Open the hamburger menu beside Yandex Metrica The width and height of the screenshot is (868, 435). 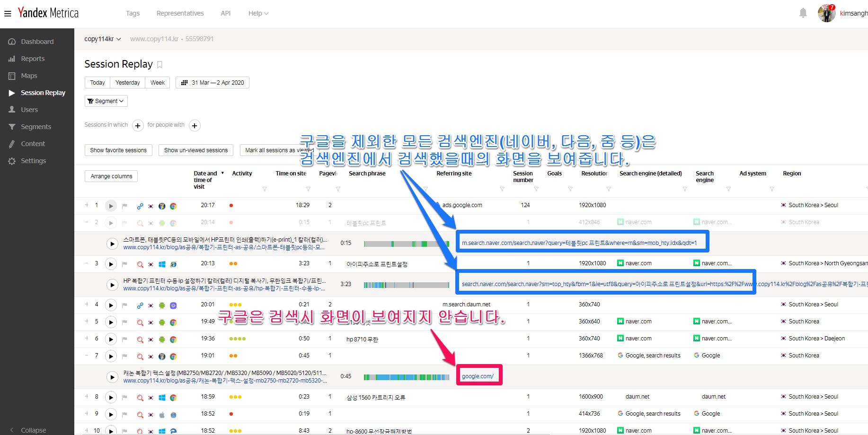coord(8,14)
